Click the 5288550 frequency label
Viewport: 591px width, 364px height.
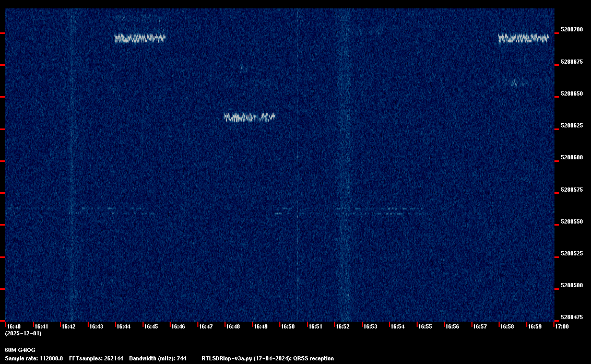[572, 222]
